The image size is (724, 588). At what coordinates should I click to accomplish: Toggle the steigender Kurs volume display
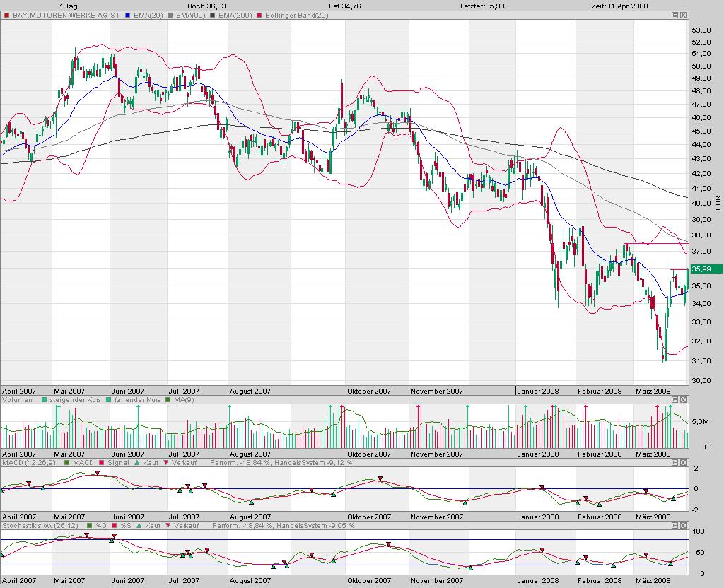(x=44, y=399)
